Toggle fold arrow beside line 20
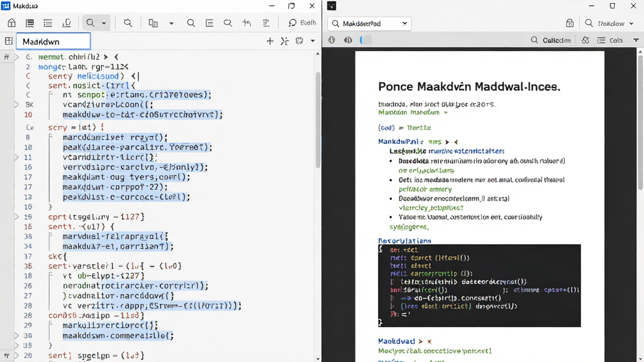The image size is (644, 362). point(17,356)
